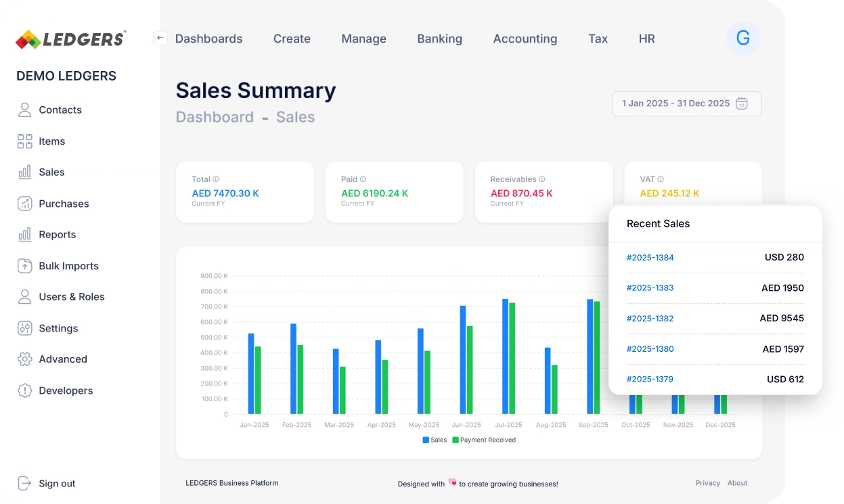Open invoice #2025-1384 from Recent Sales

(x=650, y=258)
